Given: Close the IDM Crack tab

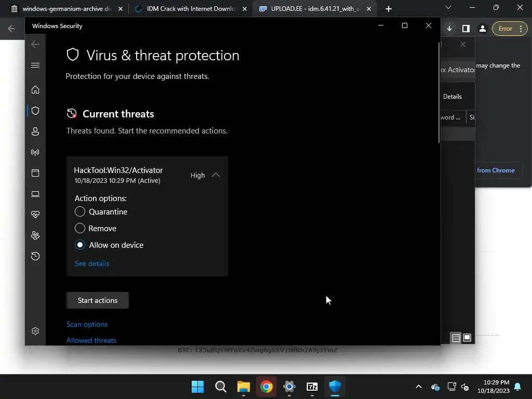Looking at the screenshot, I should [245, 9].
